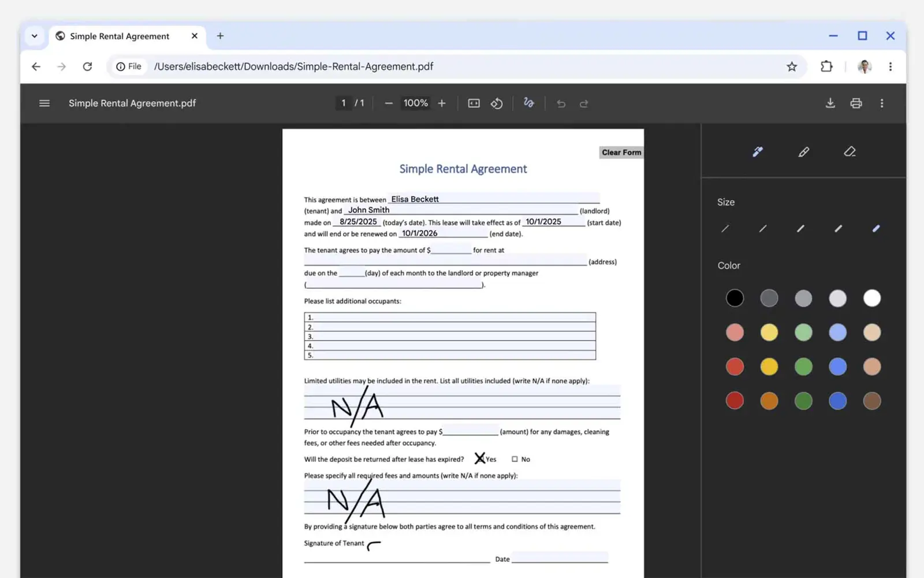Click the tenant name field Elisa Beckett
The width and height of the screenshot is (924, 578).
(494, 199)
